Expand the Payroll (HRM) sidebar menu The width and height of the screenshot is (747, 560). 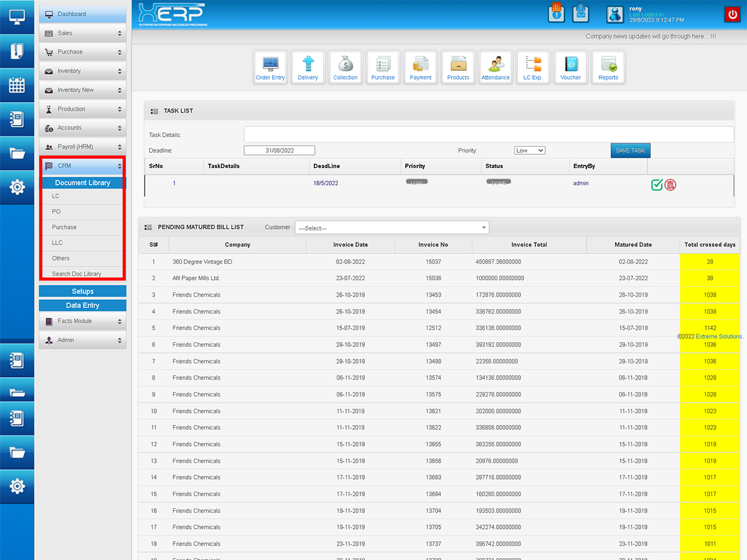[83, 147]
